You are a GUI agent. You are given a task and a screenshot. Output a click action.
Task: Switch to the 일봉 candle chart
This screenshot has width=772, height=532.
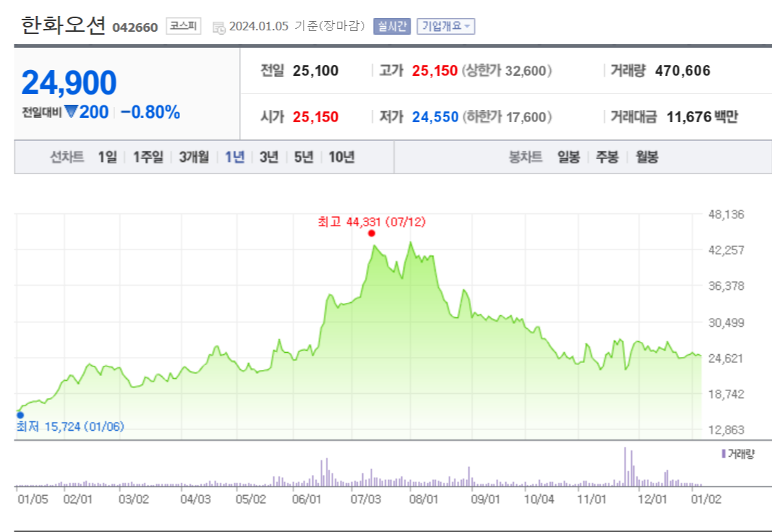click(569, 157)
